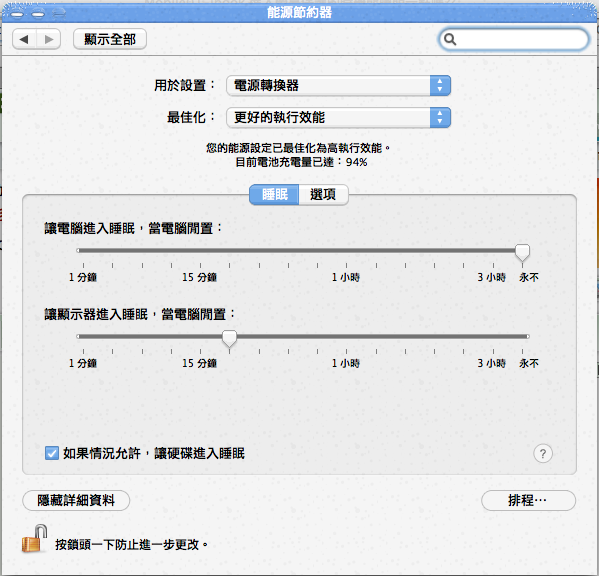
Task: Click the computer sleep slider thumb at 永不
Action: click(x=522, y=252)
